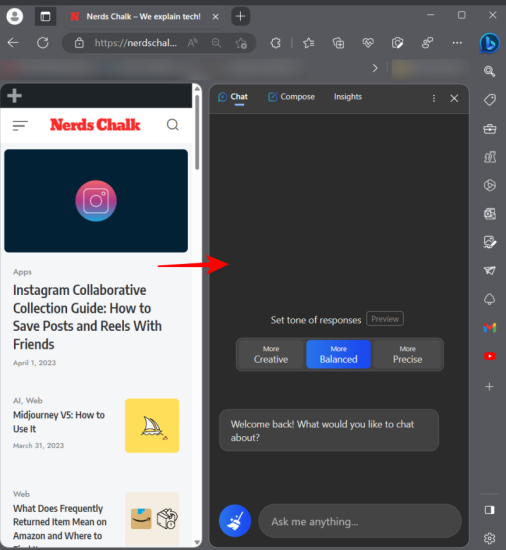The image size is (506, 550).
Task: Open Instagram Collaborative Collection Guide article
Action: point(87,317)
